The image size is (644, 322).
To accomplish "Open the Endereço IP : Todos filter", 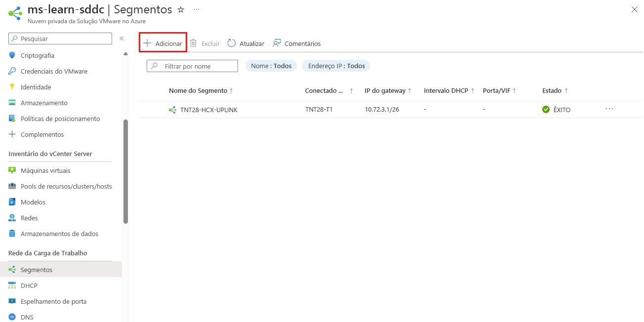I will 335,65.
